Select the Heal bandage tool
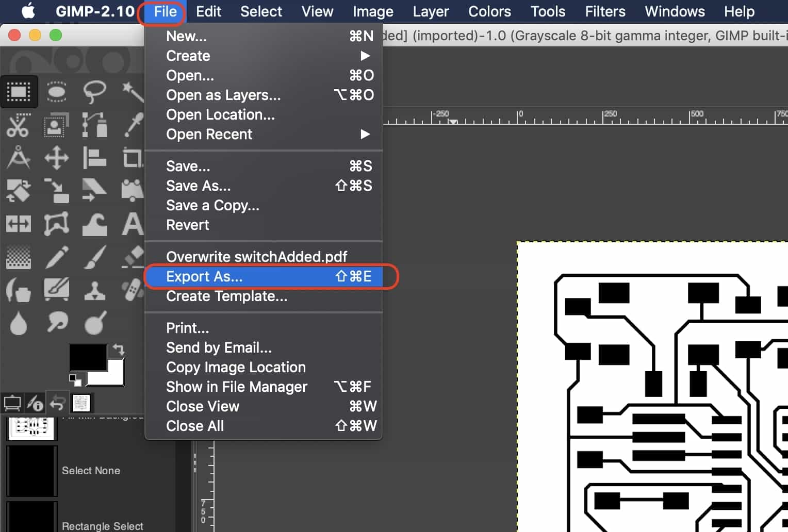The image size is (788, 532). (133, 290)
